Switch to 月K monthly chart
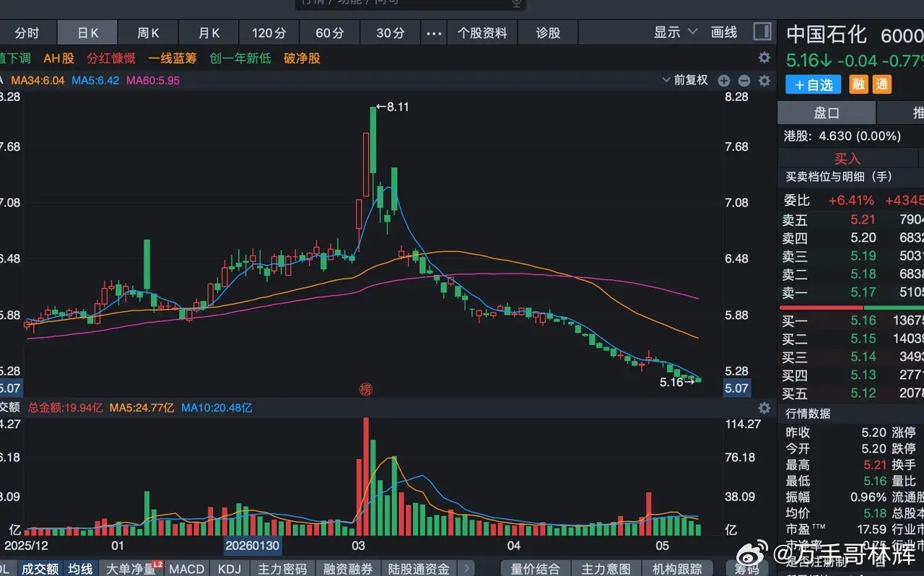The width and height of the screenshot is (924, 576). coord(209,33)
